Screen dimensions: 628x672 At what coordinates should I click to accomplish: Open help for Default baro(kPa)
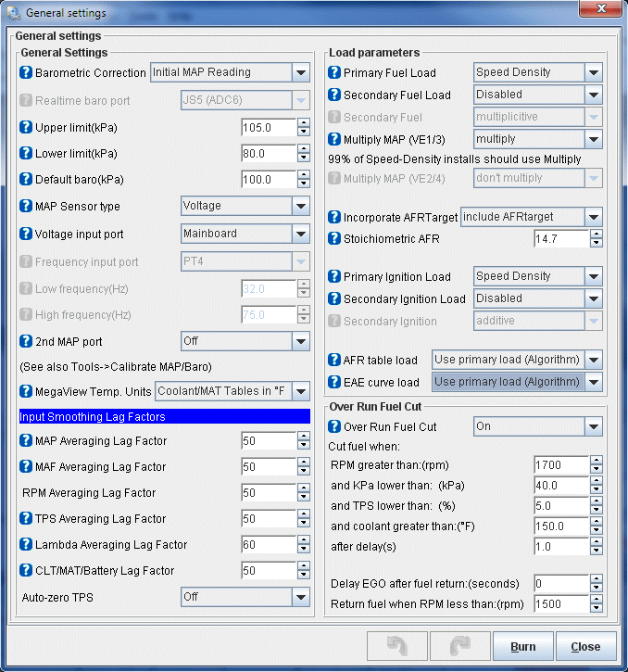[x=26, y=179]
